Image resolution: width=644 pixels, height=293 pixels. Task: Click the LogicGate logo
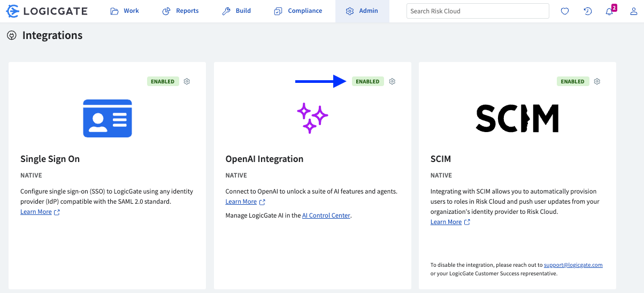(47, 11)
